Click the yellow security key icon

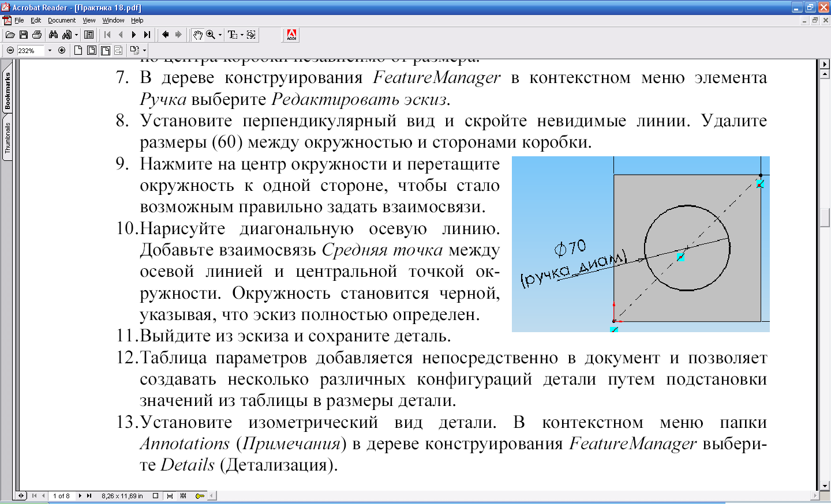[200, 496]
